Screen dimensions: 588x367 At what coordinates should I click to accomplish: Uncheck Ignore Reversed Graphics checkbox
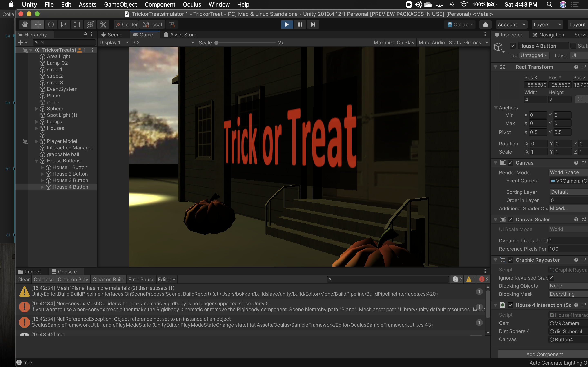(551, 278)
